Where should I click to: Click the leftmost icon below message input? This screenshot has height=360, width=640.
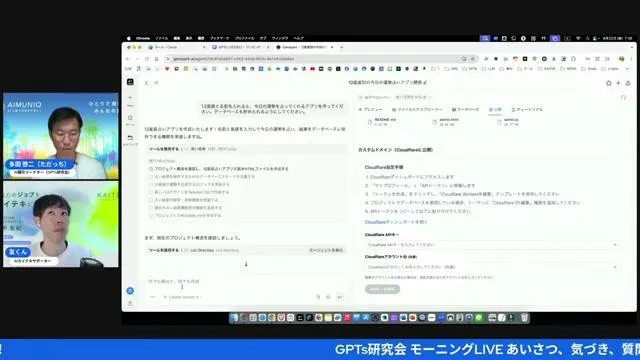(153, 297)
